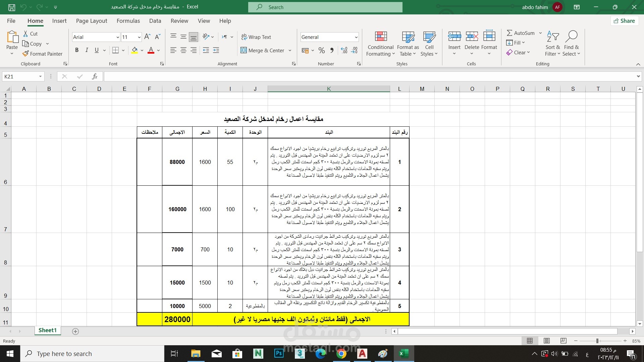This screenshot has width=644, height=362.
Task: Expand the Merge & Center options
Action: (290, 50)
